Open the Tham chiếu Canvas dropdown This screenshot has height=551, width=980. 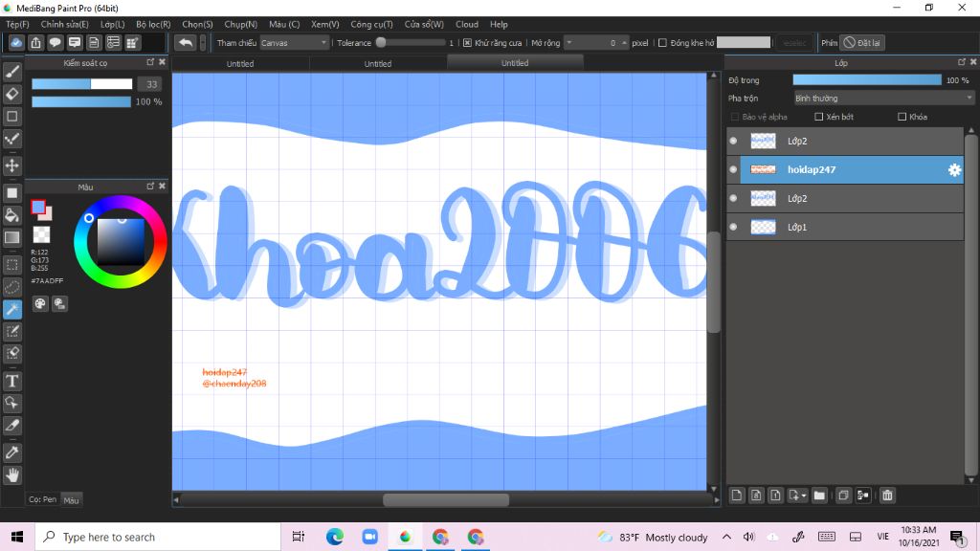coord(294,43)
